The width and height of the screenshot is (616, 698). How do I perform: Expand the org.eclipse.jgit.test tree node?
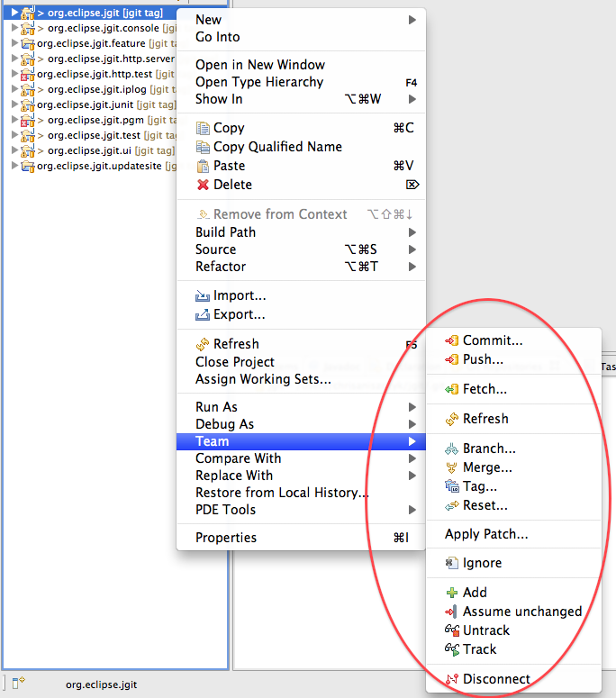(14, 135)
